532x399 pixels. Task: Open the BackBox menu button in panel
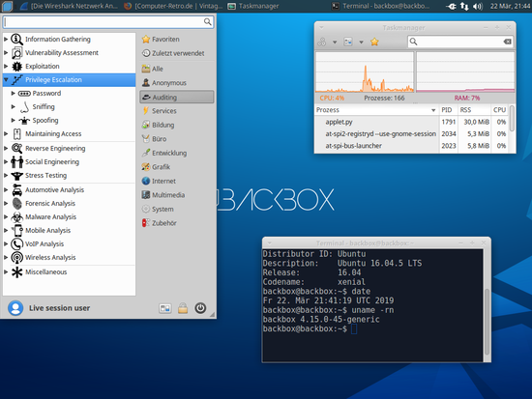click(x=7, y=6)
